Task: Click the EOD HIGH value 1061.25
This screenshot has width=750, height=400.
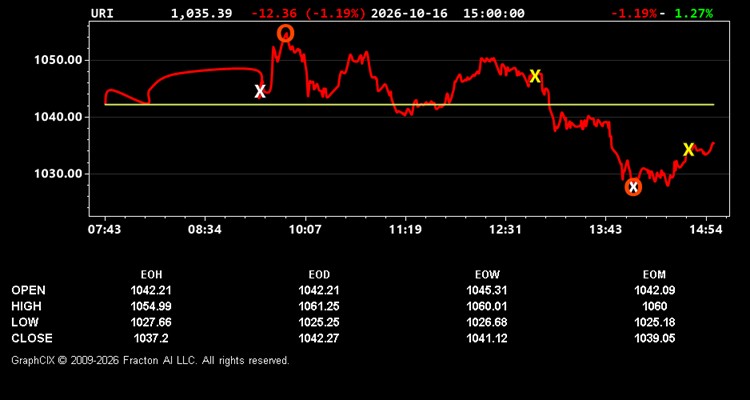Action: (319, 306)
